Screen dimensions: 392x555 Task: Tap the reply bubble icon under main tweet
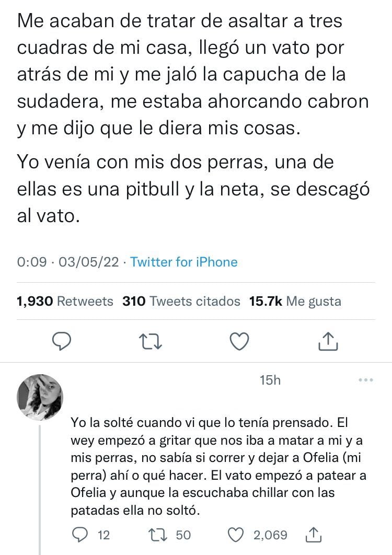63,341
